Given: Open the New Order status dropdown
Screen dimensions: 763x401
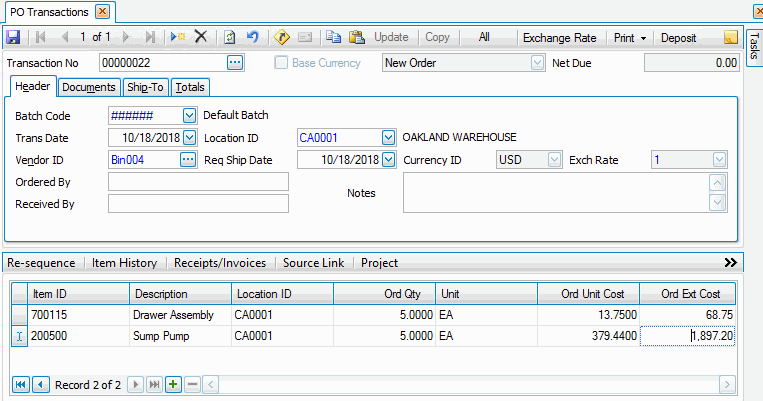Looking at the screenshot, I should [537, 63].
